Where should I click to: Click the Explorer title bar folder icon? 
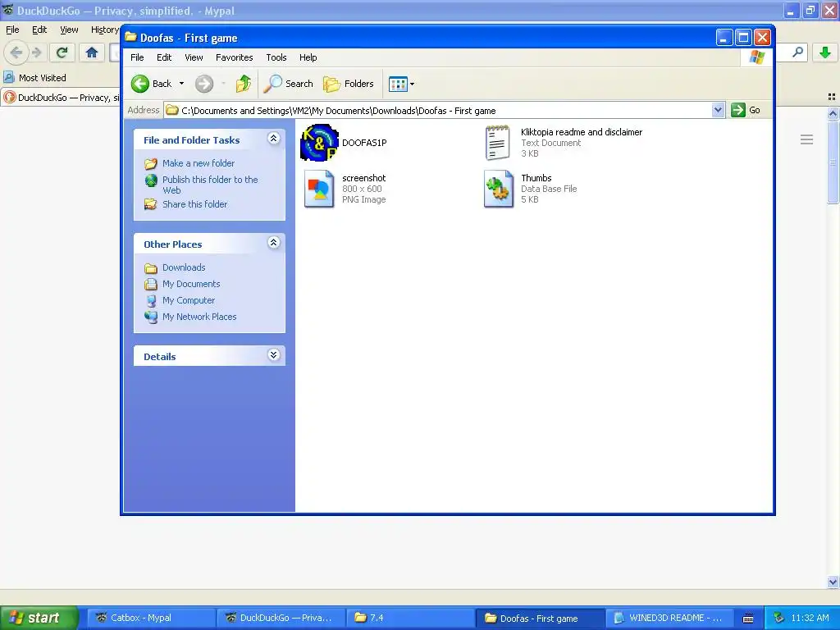pyautogui.click(x=130, y=37)
